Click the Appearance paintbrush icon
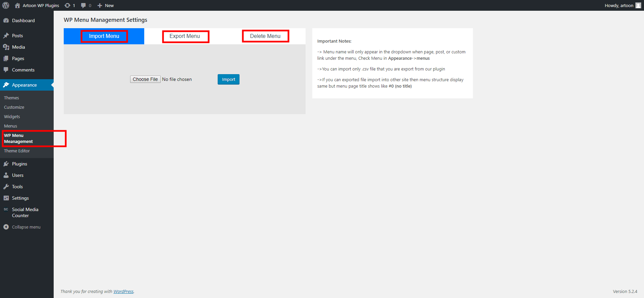The image size is (644, 298). (6, 85)
